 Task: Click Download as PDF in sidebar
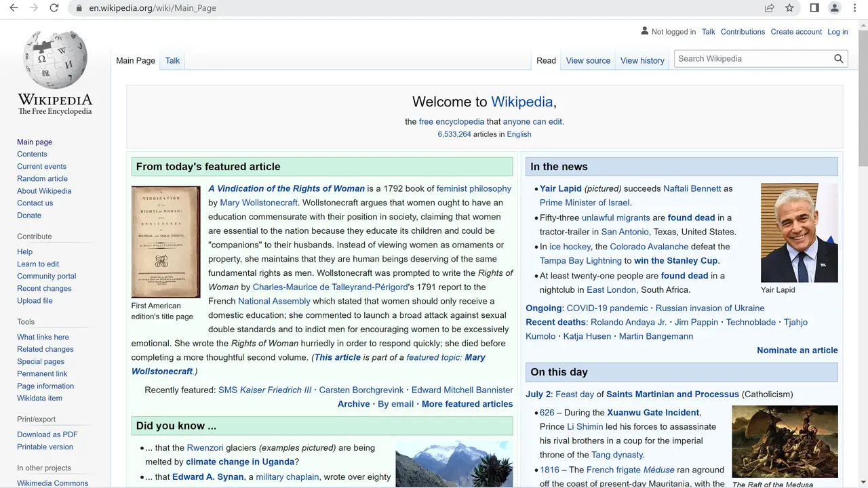47,434
